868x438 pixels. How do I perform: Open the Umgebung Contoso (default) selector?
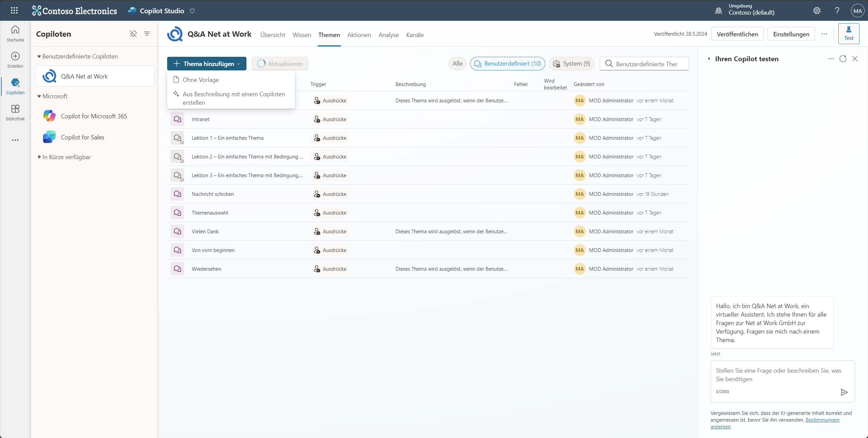point(751,10)
